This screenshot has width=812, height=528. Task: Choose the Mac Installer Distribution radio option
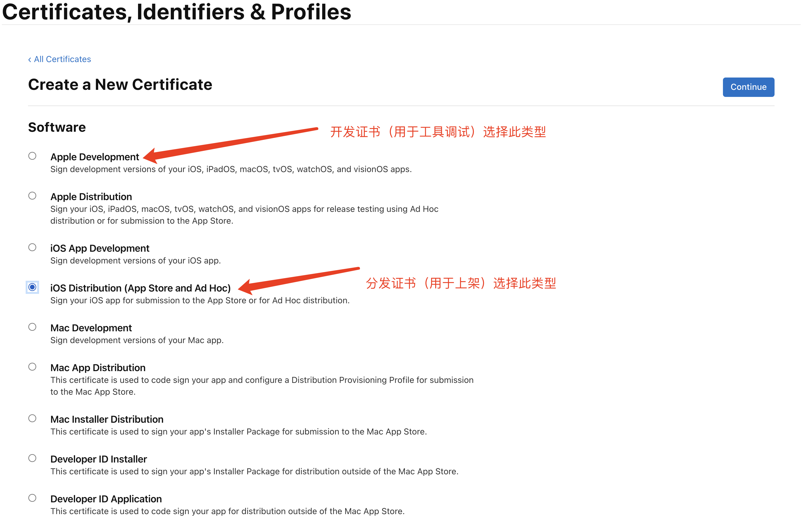pyautogui.click(x=32, y=419)
